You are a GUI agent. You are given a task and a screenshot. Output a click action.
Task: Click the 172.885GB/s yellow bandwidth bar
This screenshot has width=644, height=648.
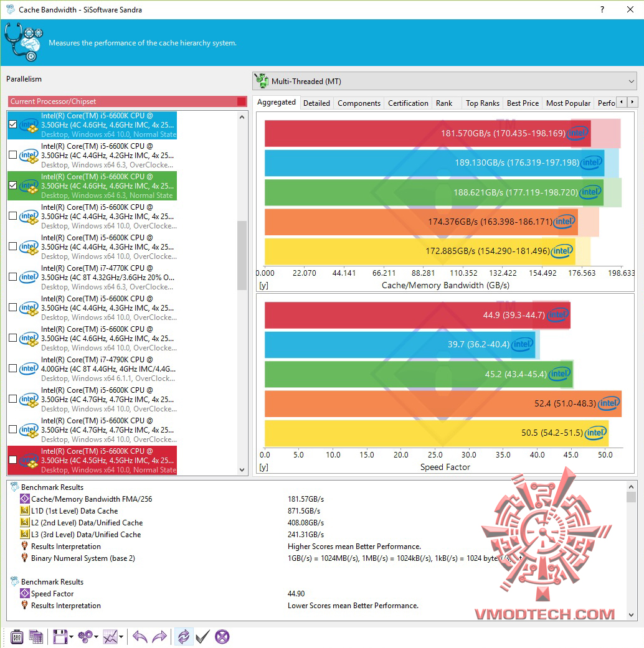pyautogui.click(x=420, y=251)
